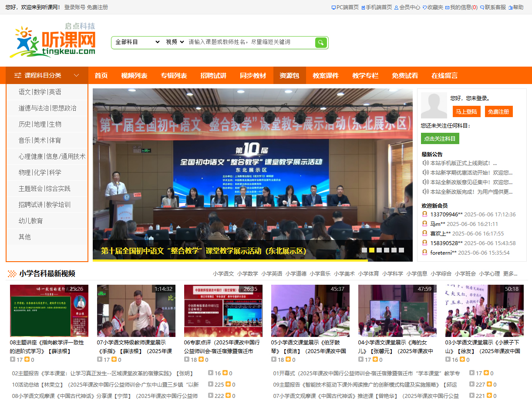Image resolution: width=532 pixels, height=404 pixels.
Task: Expand the 课程科目分类 category menu
Action: (x=47, y=75)
